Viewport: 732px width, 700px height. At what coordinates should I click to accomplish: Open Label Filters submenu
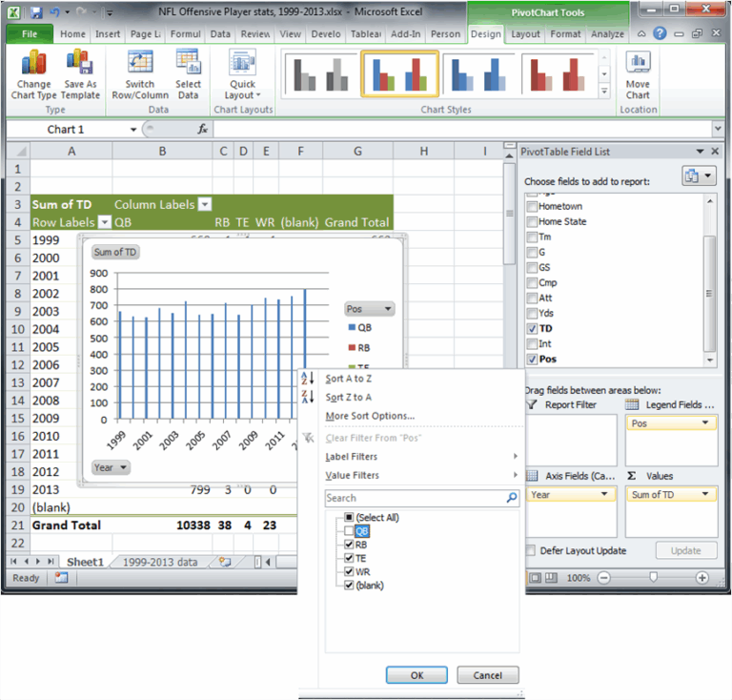pos(421,457)
